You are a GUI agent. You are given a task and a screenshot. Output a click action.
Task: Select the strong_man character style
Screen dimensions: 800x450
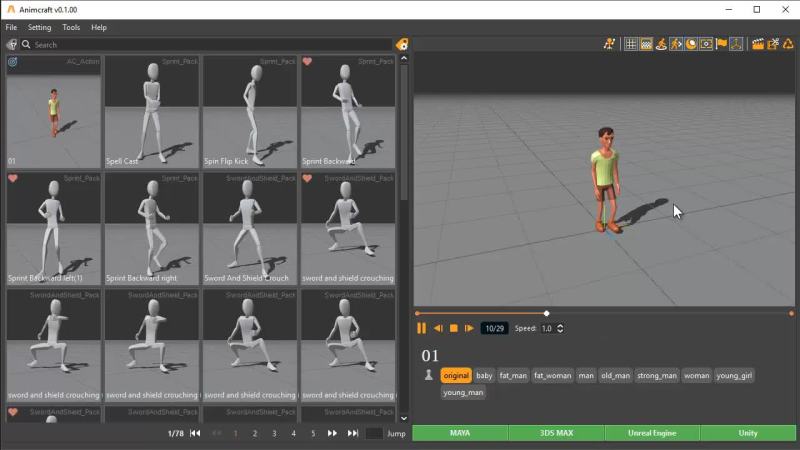pyautogui.click(x=657, y=376)
